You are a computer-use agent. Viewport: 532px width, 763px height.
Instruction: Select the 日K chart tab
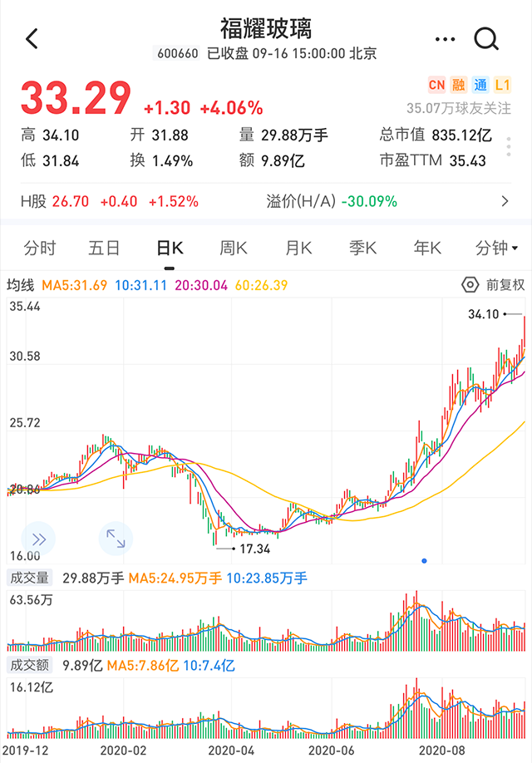pos(170,249)
